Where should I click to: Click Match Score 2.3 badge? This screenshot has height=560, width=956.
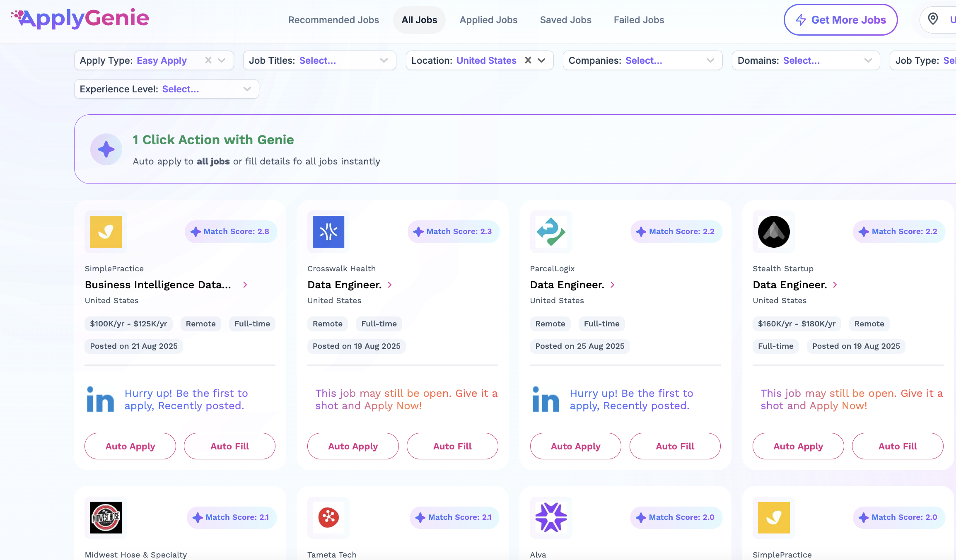pos(454,232)
